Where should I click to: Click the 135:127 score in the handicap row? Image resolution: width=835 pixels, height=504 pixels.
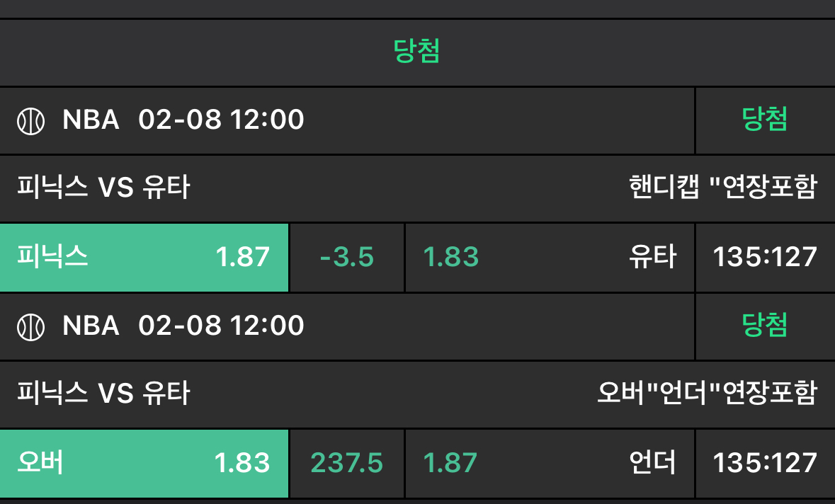(765, 257)
